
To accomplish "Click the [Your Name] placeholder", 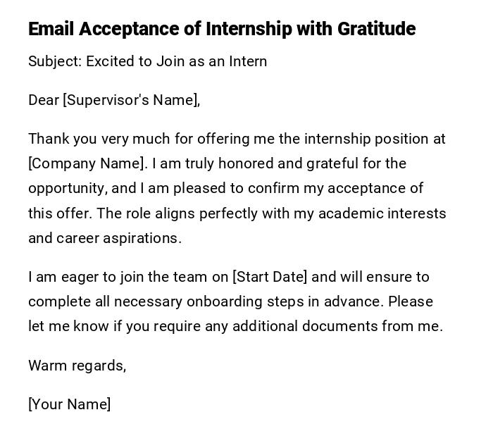I will pyautogui.click(x=69, y=404).
